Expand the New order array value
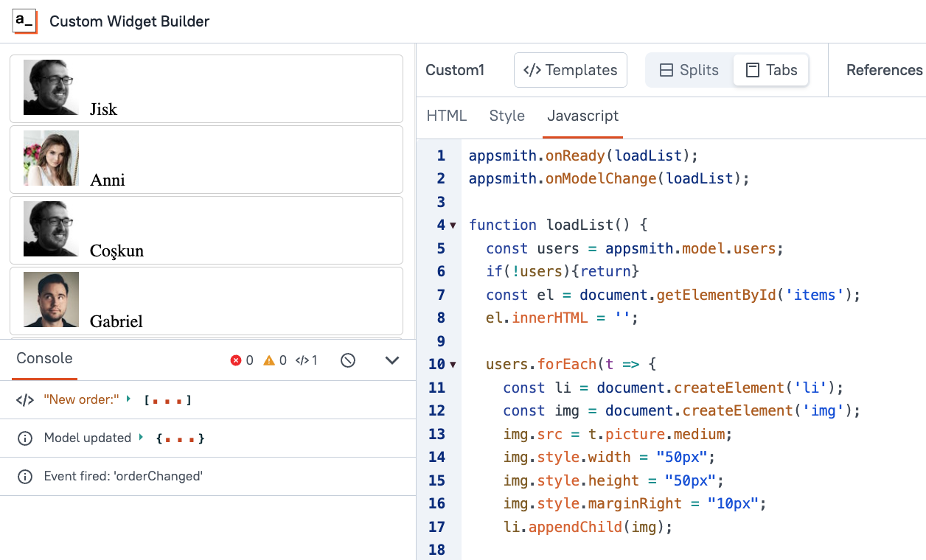The image size is (926, 560). 128,399
